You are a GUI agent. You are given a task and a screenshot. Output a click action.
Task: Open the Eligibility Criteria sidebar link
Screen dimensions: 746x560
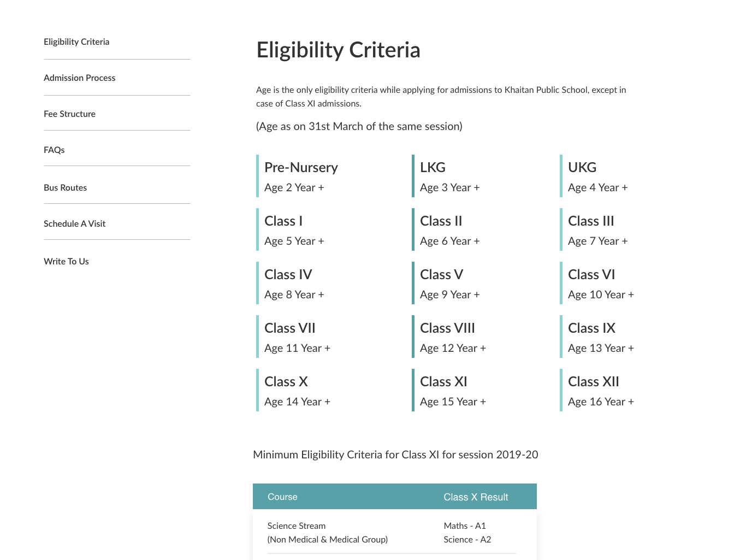[76, 42]
